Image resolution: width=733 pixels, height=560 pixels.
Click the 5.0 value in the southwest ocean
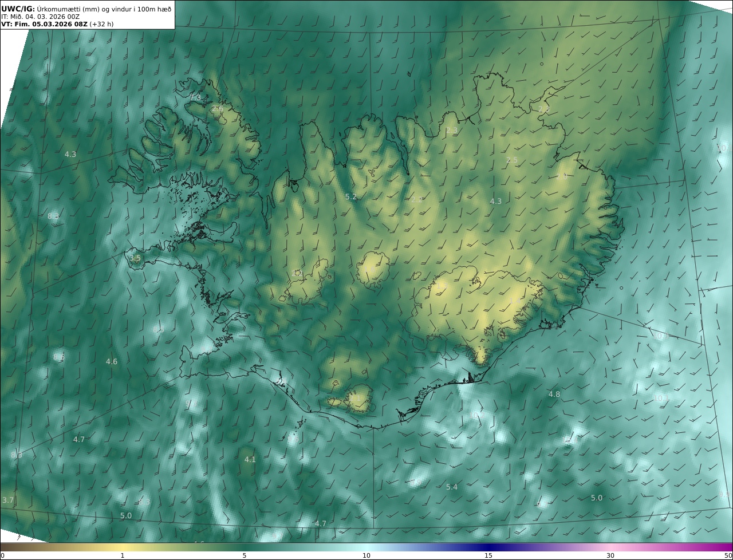pos(126,515)
